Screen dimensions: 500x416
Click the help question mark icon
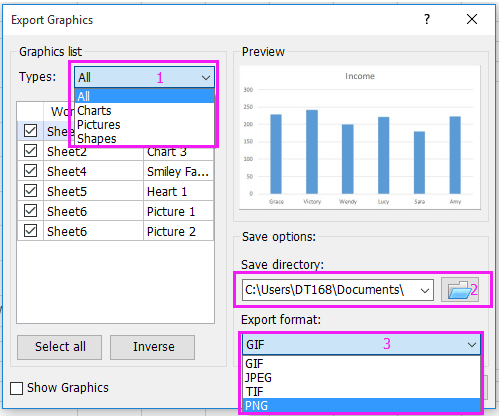427,19
